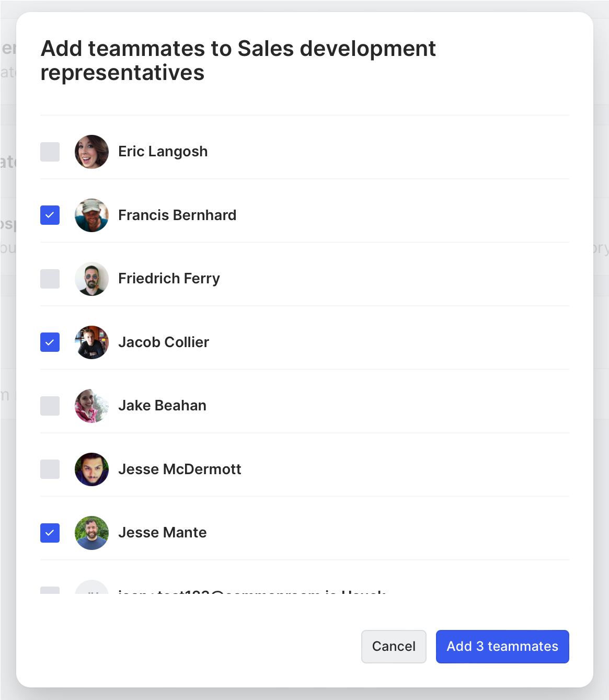Click Eric Langosh's profile avatar
Viewport: 609px width, 700px height.
[x=91, y=152]
